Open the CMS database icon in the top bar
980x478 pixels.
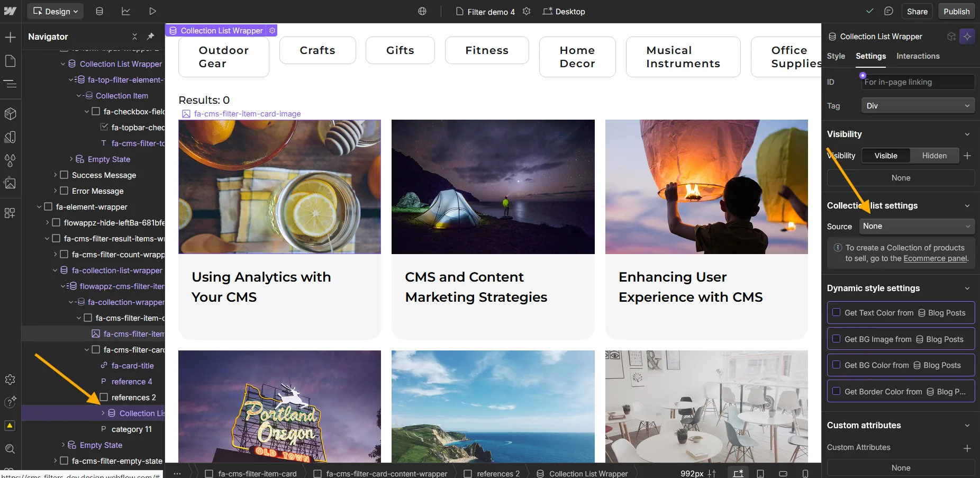[99, 11]
